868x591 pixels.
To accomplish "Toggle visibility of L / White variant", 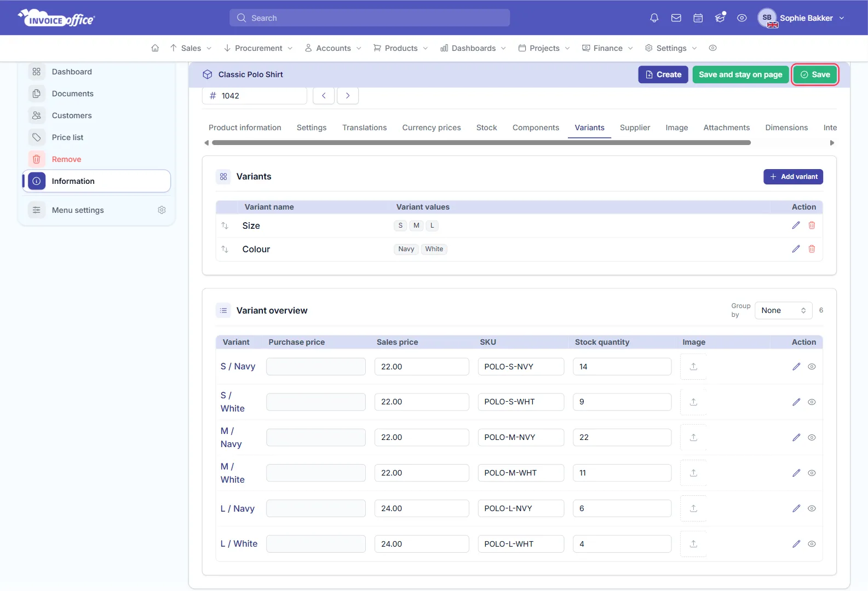I will (x=812, y=544).
